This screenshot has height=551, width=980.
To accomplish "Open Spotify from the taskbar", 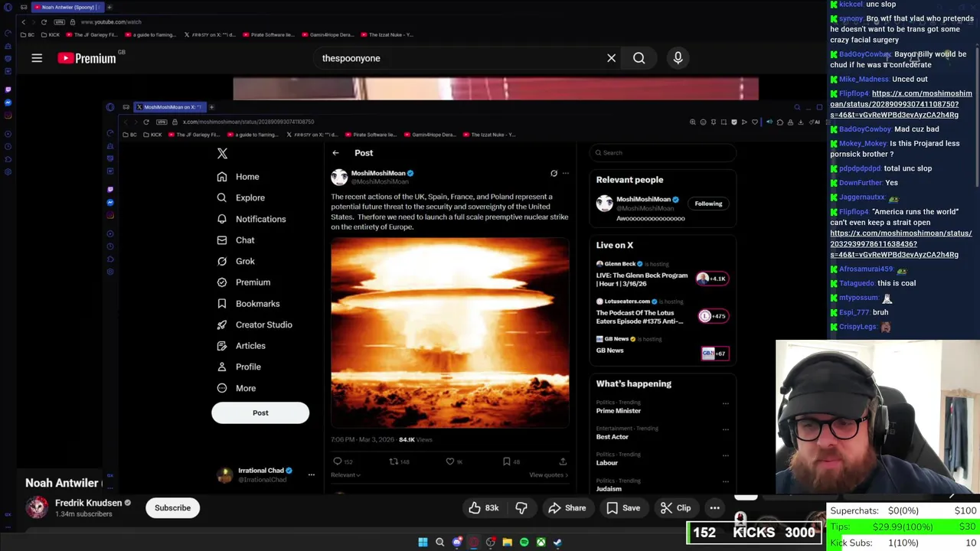I will (524, 543).
